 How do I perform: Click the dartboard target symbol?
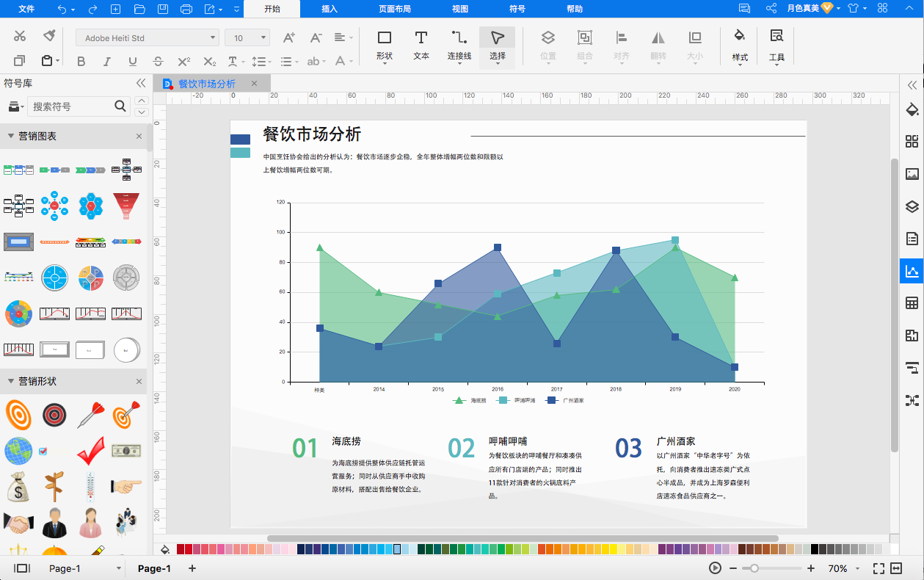54,415
